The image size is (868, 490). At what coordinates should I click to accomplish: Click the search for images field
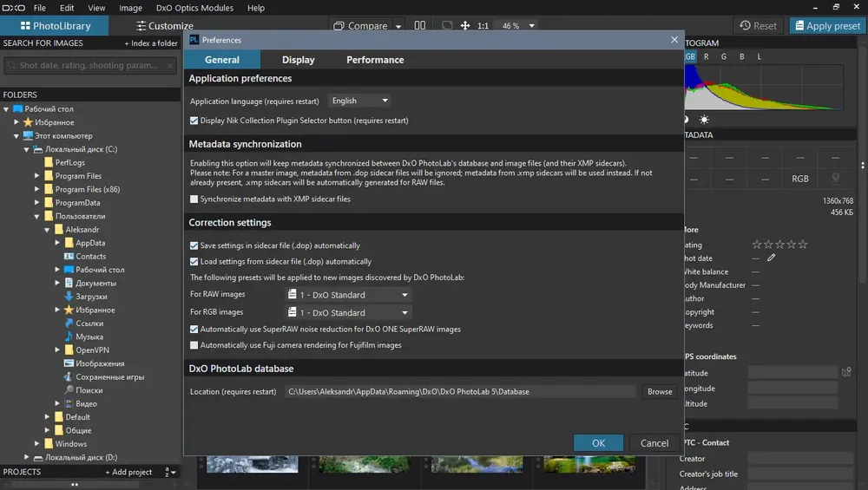pyautogui.click(x=89, y=65)
